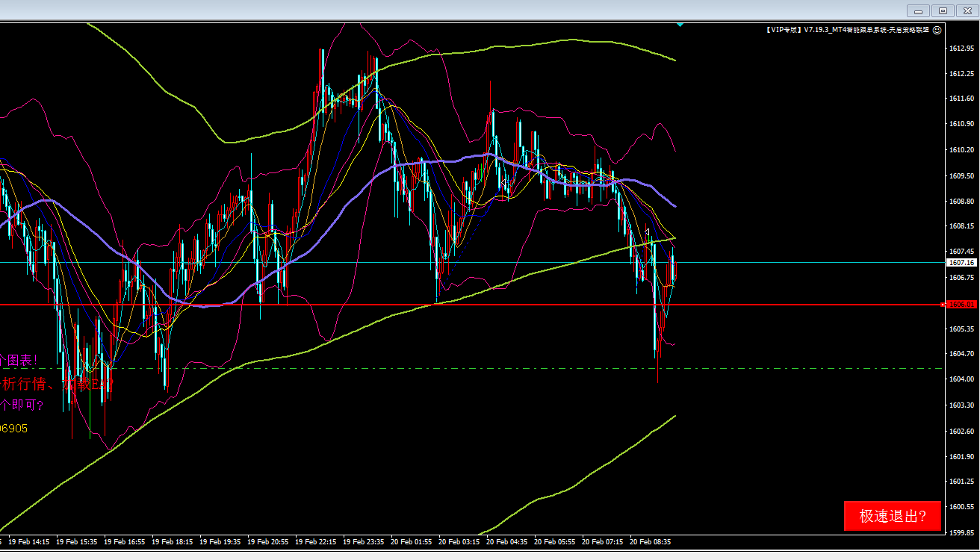Viewport: 980px width, 560px height.
Task: Click the 1610.20 price axis label
Action: [x=961, y=150]
